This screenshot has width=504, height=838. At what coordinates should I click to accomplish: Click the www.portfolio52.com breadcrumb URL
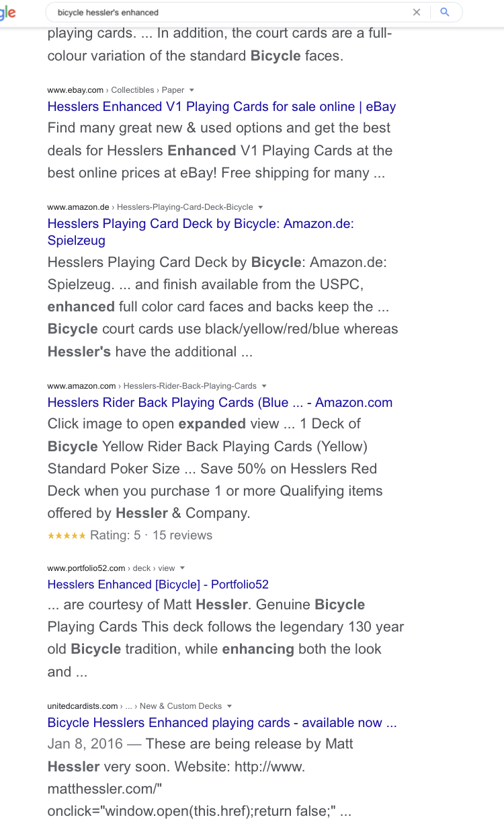86,568
